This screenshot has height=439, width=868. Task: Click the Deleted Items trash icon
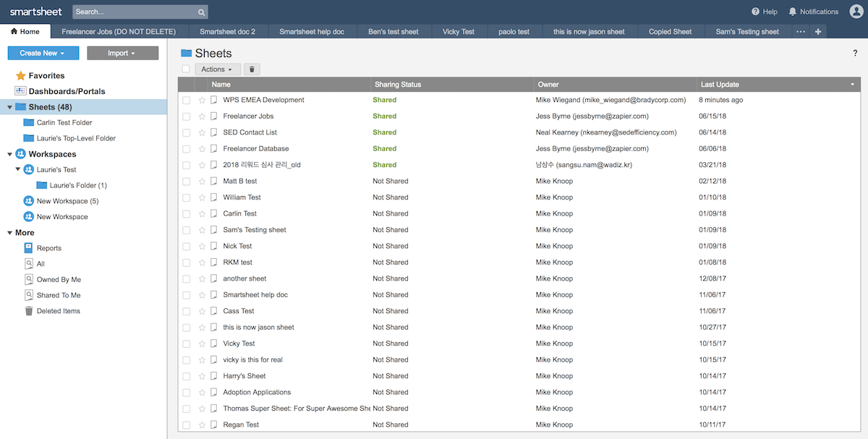29,311
